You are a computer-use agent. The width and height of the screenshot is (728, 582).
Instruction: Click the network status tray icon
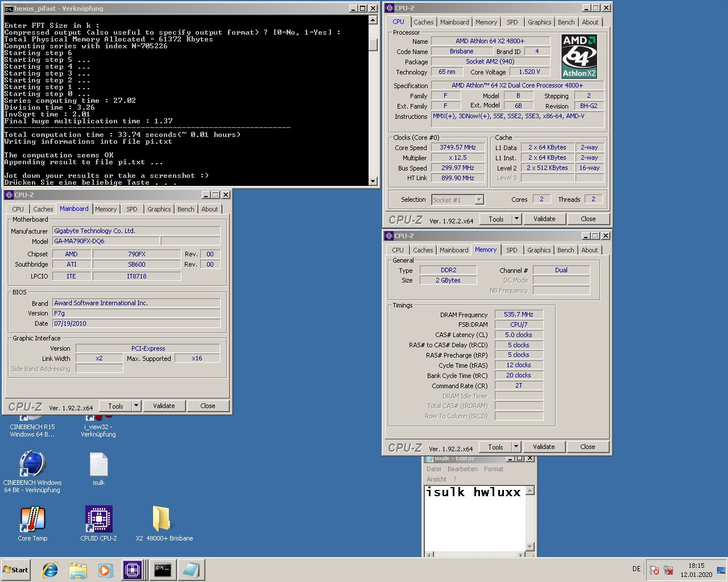[668, 570]
